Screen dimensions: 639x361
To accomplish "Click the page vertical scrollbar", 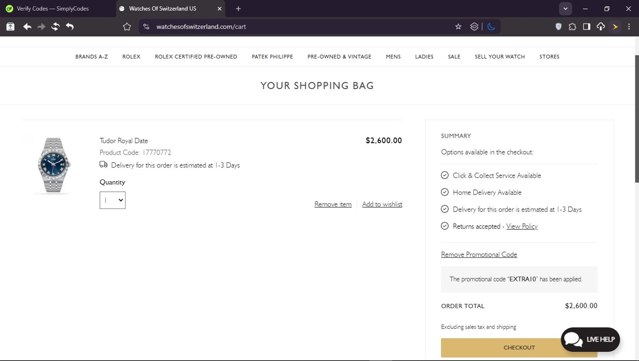I will tap(636, 118).
